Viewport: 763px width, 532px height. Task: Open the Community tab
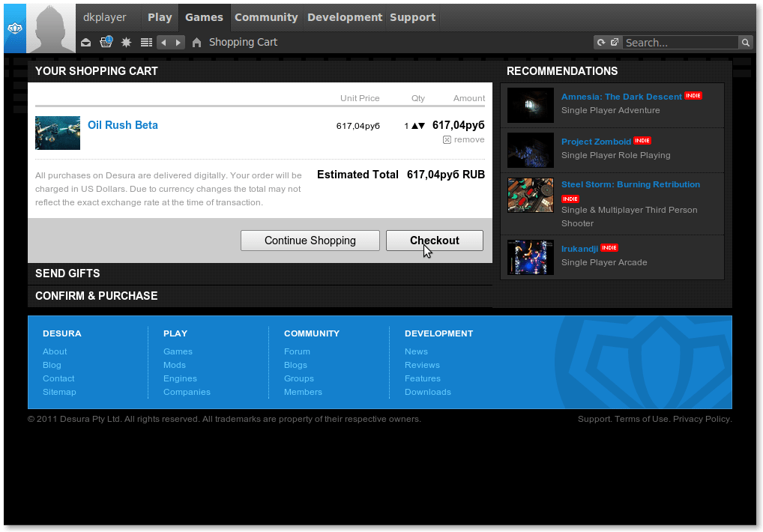tap(266, 17)
